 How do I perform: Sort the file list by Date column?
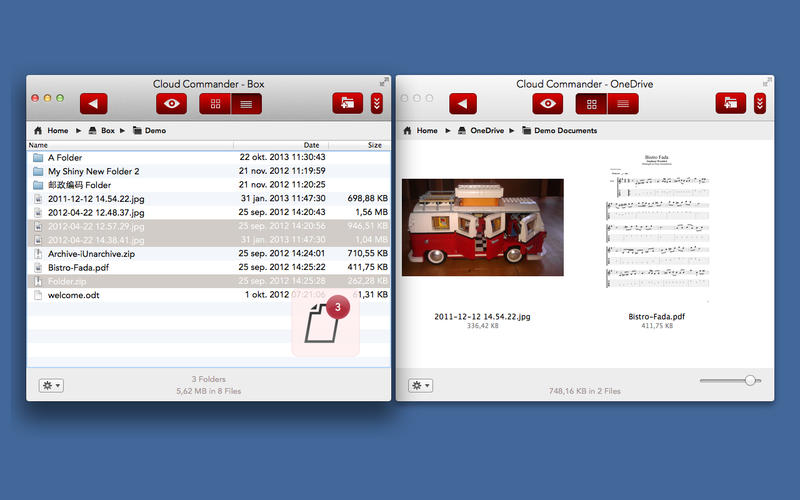pyautogui.click(x=311, y=145)
